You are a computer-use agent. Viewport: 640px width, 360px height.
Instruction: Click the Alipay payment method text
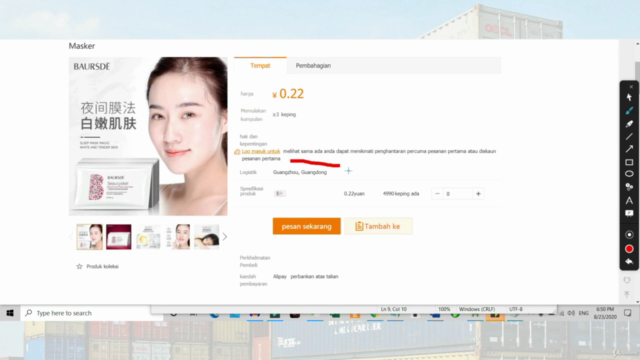[x=280, y=276]
